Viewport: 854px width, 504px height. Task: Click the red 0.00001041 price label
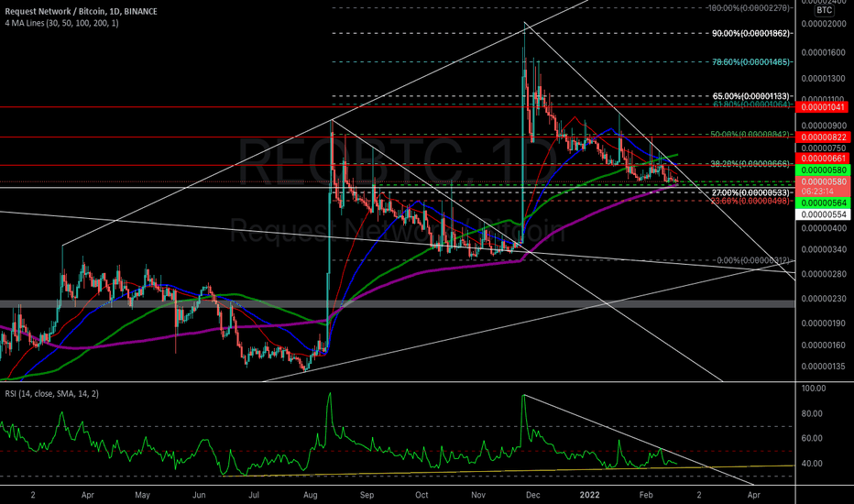click(x=824, y=107)
